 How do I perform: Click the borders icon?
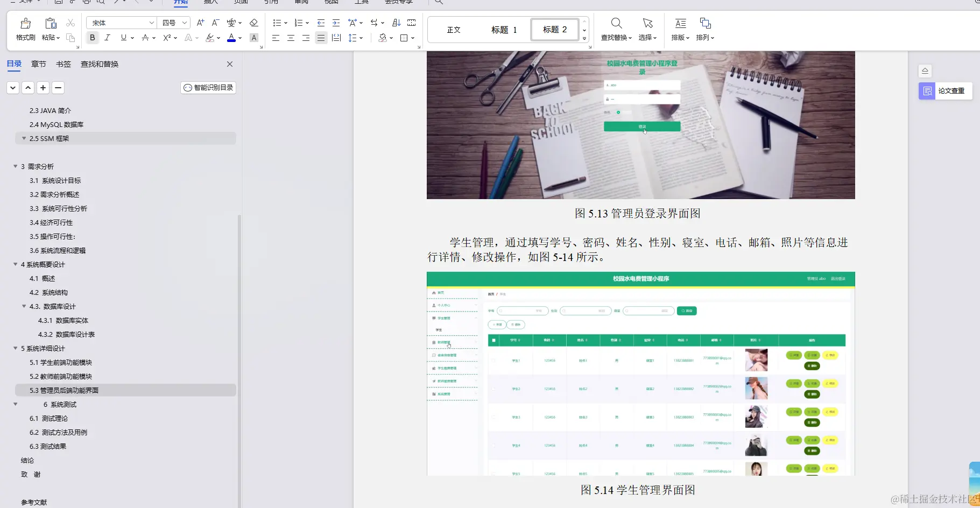pyautogui.click(x=404, y=38)
